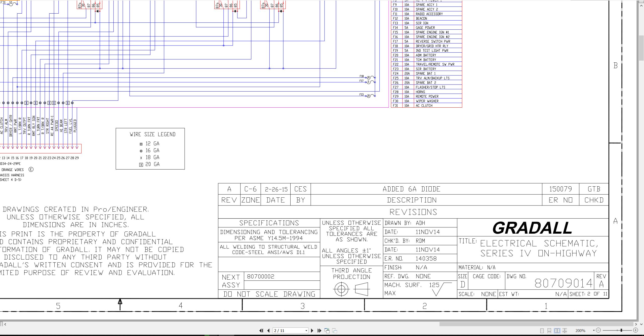
Task: Click the '20 GA' legend entry
Action: tap(150, 164)
